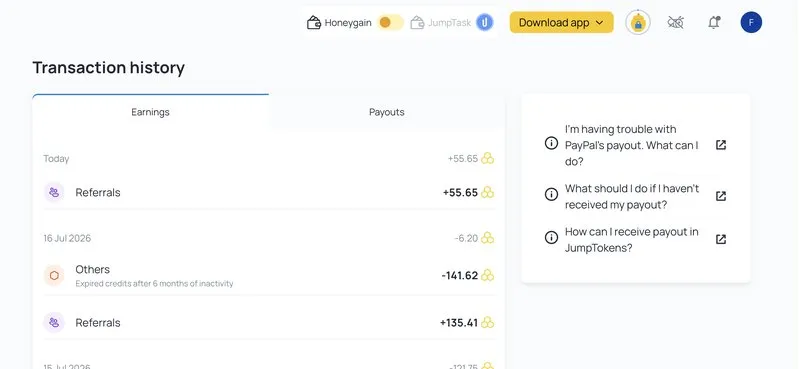The width and height of the screenshot is (800, 369).
Task: Click credit icon beside +135.41
Action: (488, 323)
